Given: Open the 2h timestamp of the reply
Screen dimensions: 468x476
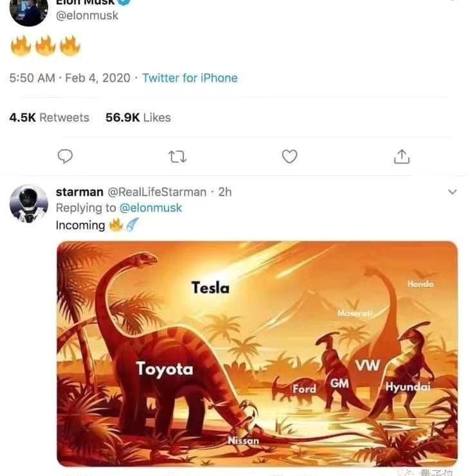Looking at the screenshot, I should coord(225,192).
